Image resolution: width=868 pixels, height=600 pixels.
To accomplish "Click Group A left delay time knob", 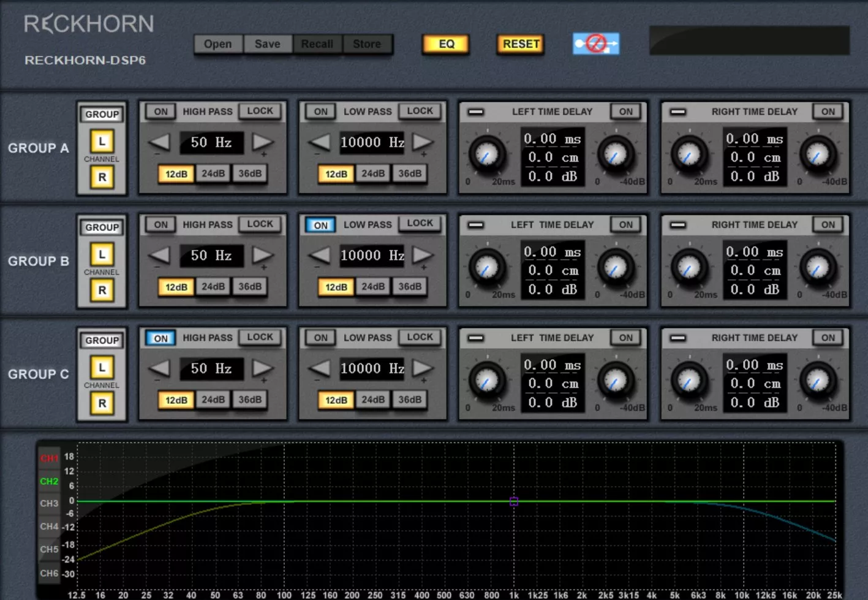I will (x=488, y=154).
